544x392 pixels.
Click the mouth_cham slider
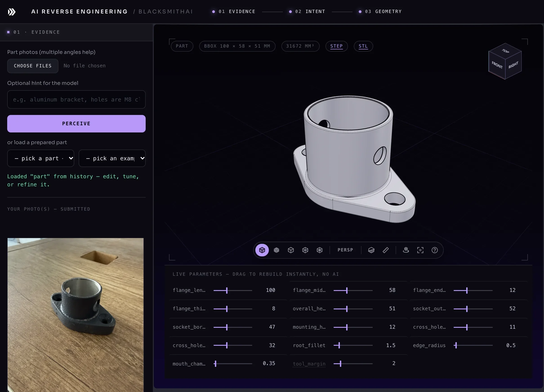233,363
